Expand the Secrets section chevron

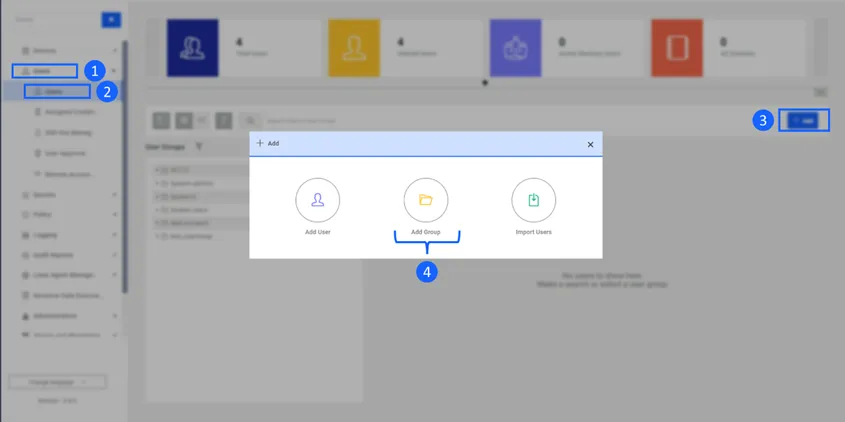[114, 195]
